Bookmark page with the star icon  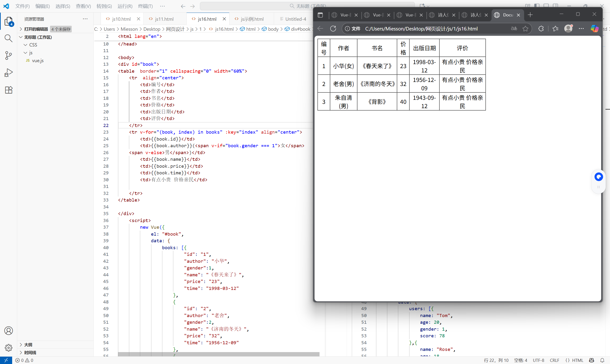coord(525,29)
